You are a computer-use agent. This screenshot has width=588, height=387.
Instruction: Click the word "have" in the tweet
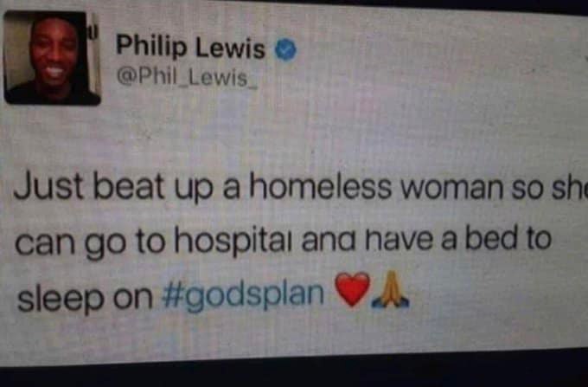point(399,239)
